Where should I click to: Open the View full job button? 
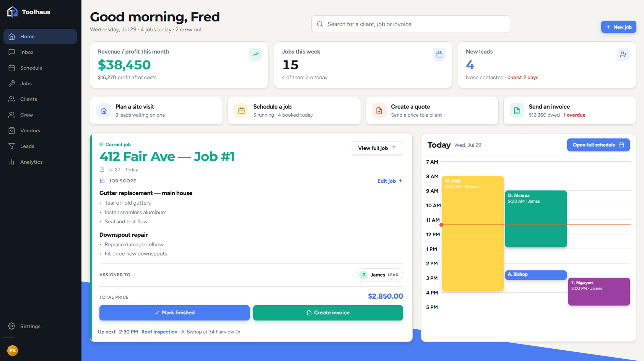click(377, 148)
